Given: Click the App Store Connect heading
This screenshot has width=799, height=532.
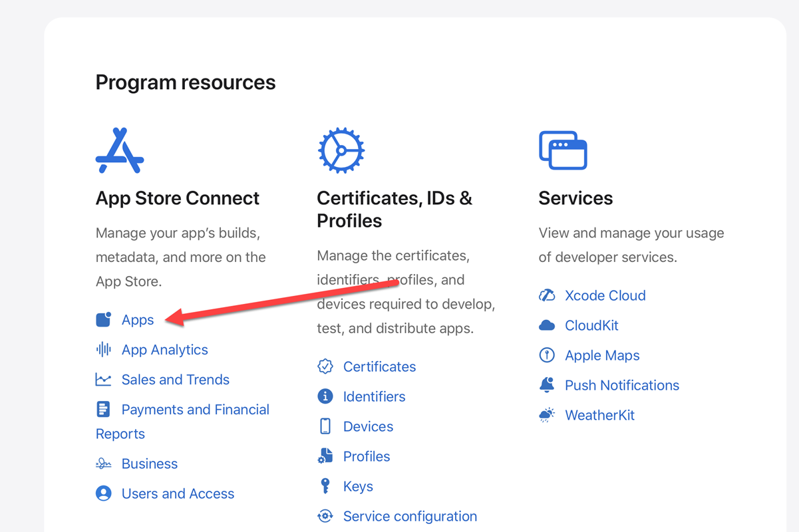Looking at the screenshot, I should pos(178,198).
